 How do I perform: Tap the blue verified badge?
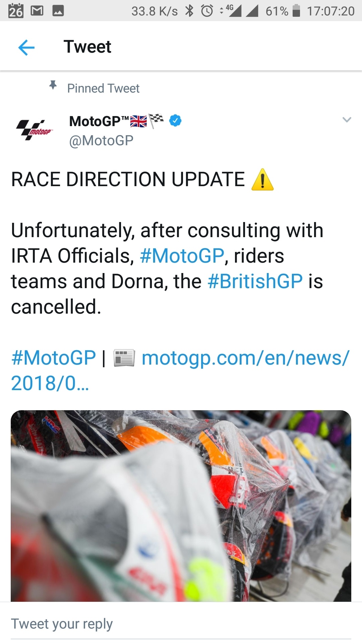click(175, 120)
